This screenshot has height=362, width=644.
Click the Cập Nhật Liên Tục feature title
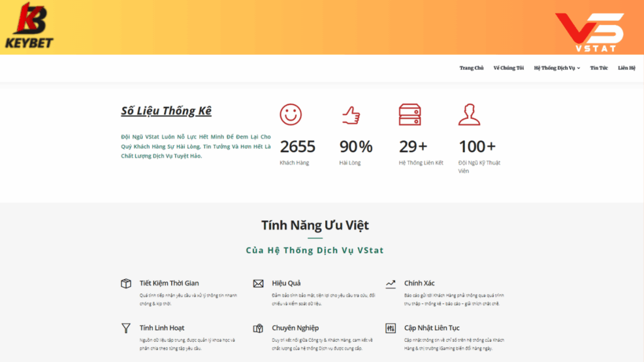click(431, 328)
